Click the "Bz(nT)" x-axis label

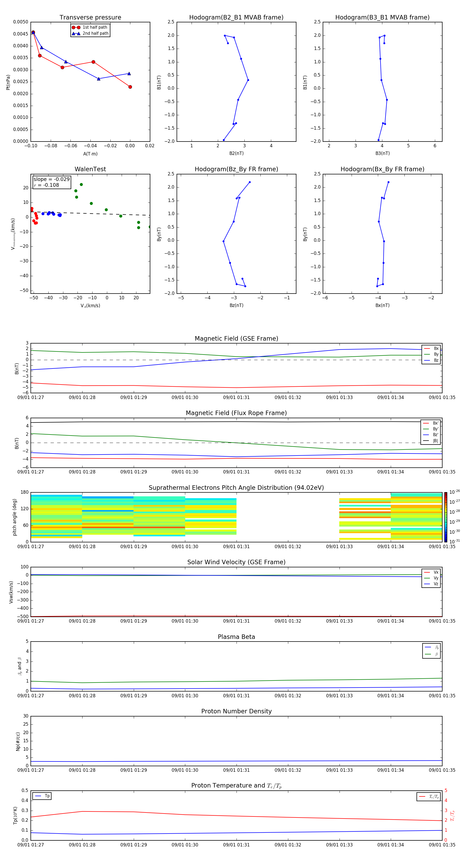(x=236, y=306)
